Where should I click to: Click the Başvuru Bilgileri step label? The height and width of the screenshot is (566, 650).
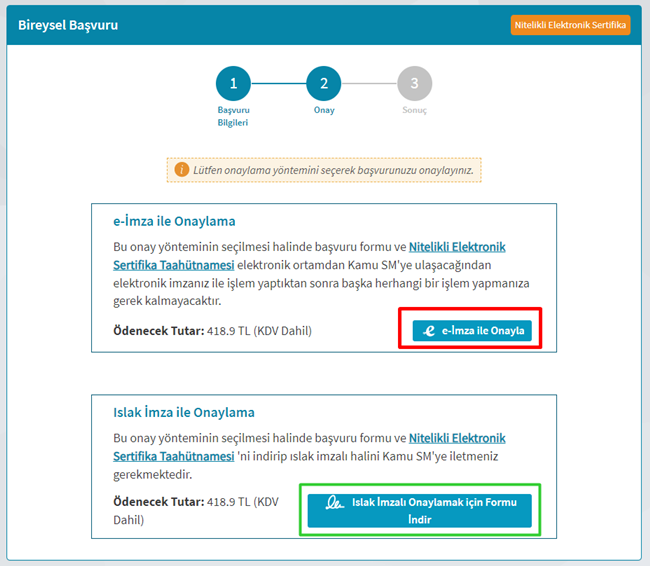tap(233, 116)
